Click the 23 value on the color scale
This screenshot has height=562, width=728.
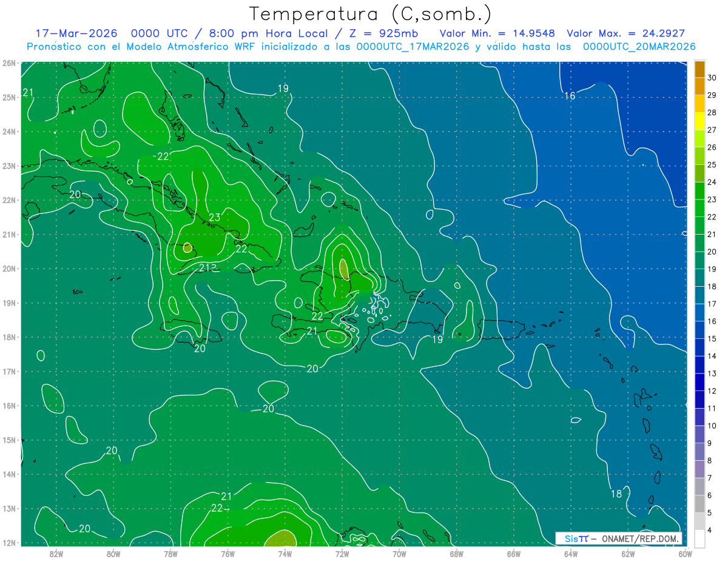(712, 199)
